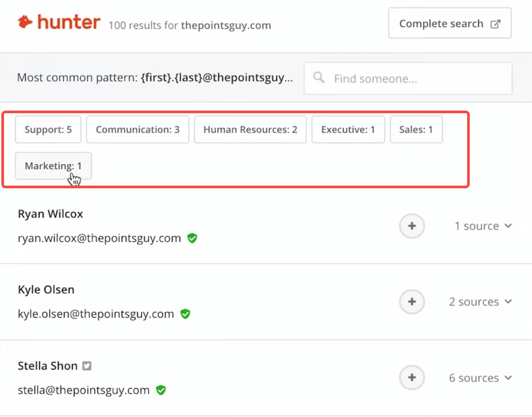Filter by Human Resources department
Image resolution: width=532 pixels, height=417 pixels.
pyautogui.click(x=250, y=130)
